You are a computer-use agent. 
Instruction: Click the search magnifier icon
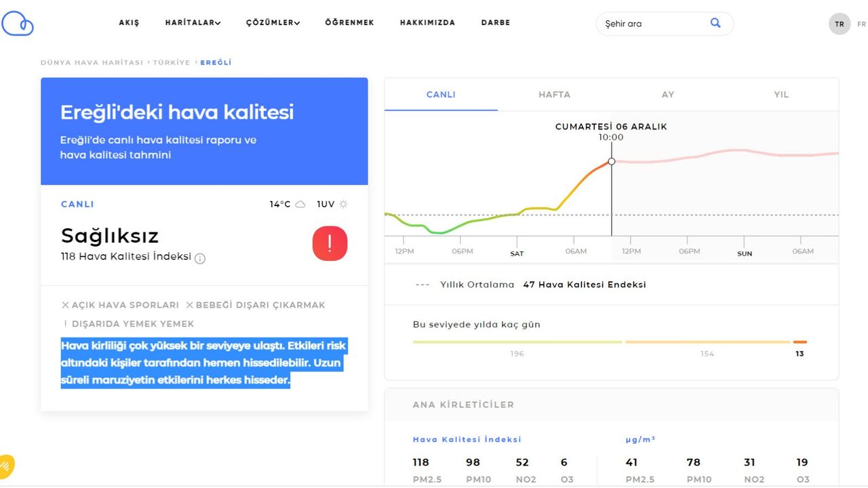tap(715, 23)
